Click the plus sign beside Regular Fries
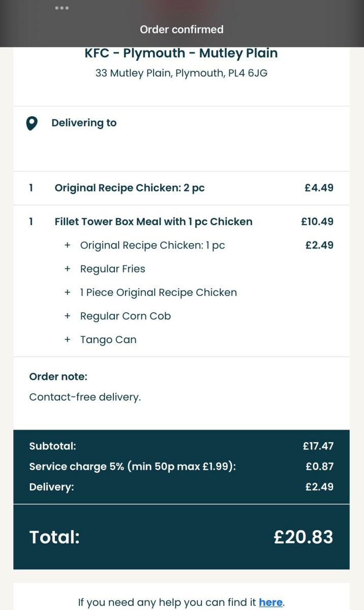 point(67,269)
